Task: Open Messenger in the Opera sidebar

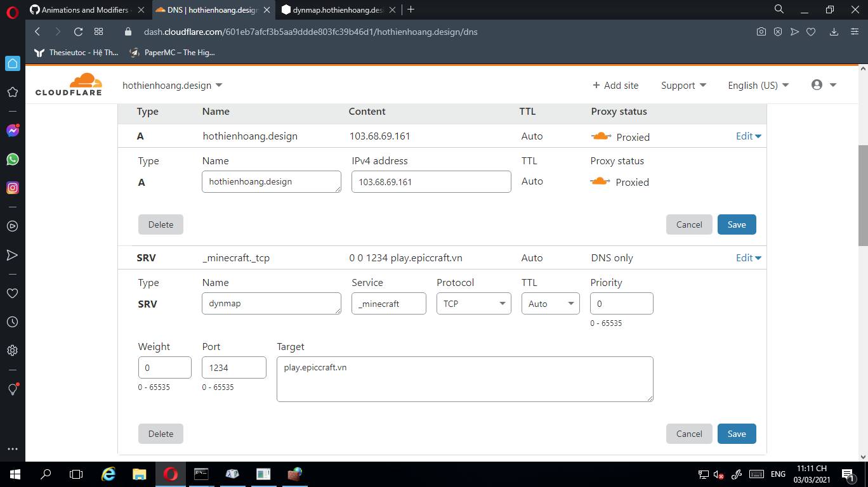Action: pyautogui.click(x=12, y=131)
